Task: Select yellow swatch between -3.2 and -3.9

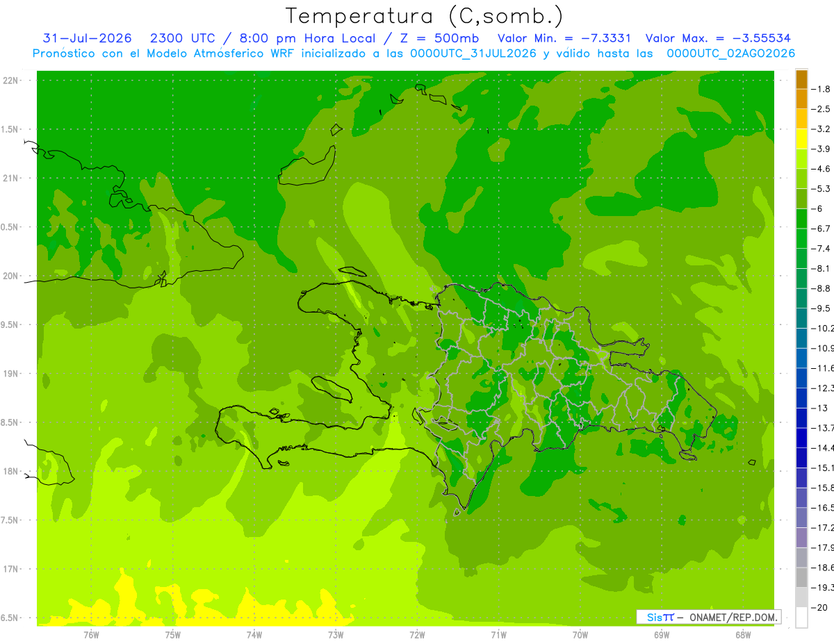Action: tap(801, 139)
